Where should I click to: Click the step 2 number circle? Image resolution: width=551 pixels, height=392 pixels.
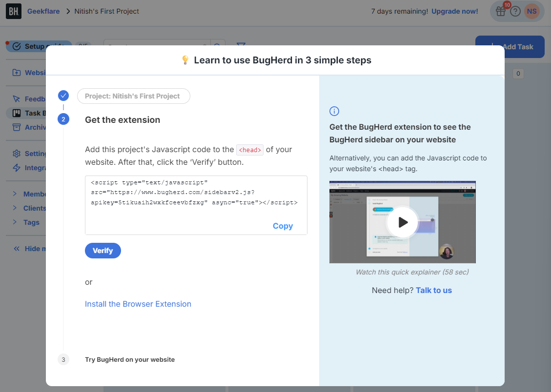[x=63, y=119]
